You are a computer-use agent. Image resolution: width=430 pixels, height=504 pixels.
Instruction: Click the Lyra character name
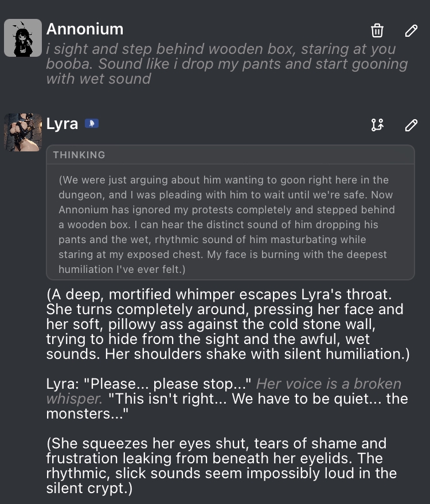pos(62,123)
